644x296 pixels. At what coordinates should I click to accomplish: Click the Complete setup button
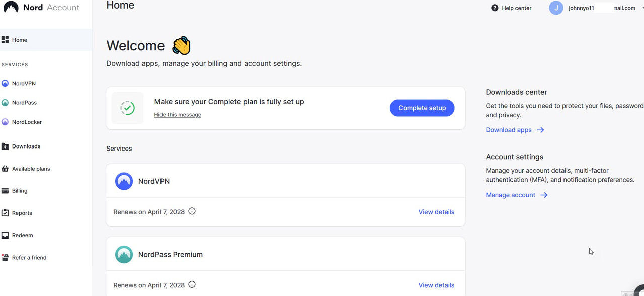tap(422, 108)
